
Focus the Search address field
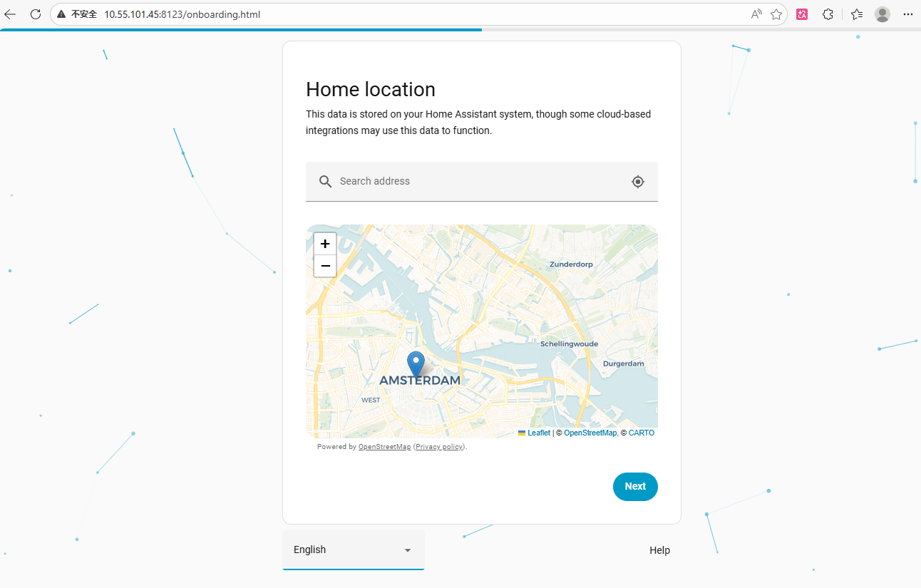478,182
